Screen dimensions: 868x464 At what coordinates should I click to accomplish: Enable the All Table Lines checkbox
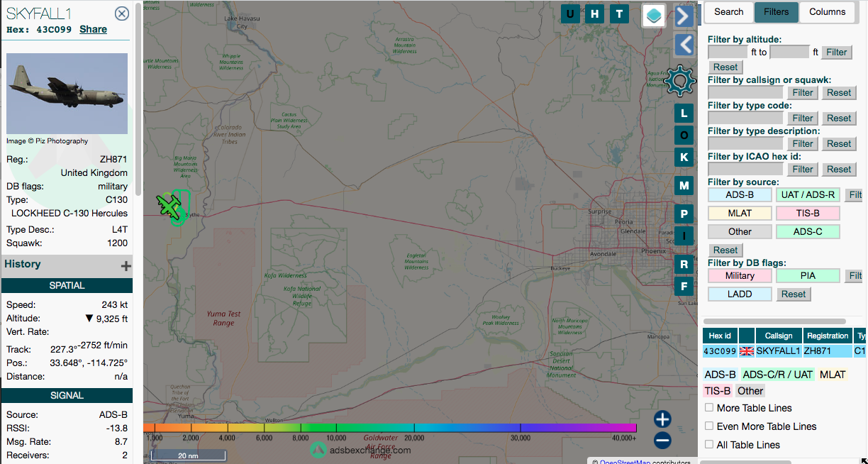[x=709, y=445]
